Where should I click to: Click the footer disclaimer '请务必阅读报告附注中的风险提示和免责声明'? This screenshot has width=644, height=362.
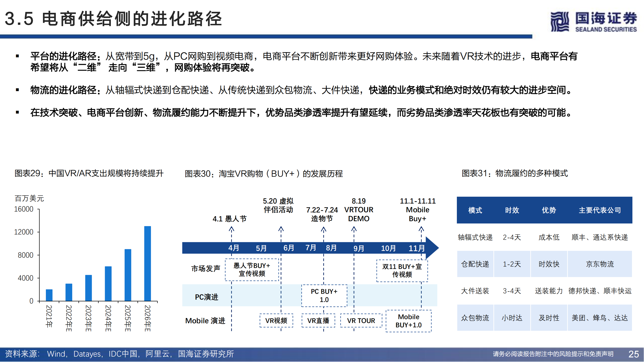(553, 354)
